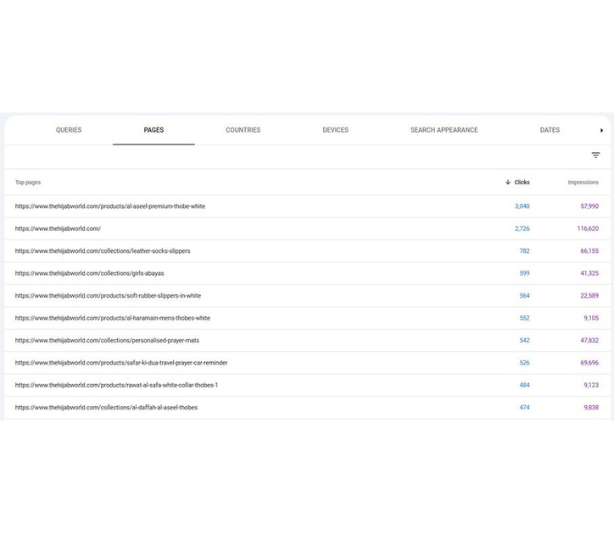Click the personalised-prayer-mats collection URL
Screen dimensions: 614x534
click(x=107, y=340)
